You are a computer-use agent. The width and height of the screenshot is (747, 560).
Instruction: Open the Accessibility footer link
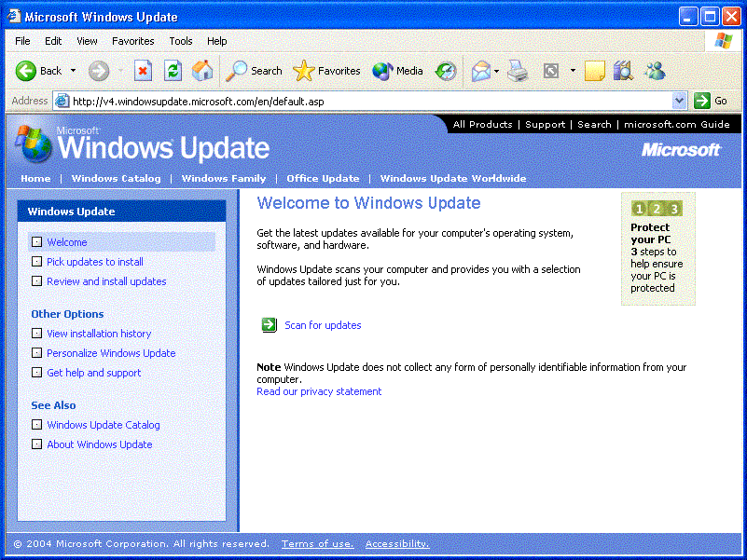[397, 543]
